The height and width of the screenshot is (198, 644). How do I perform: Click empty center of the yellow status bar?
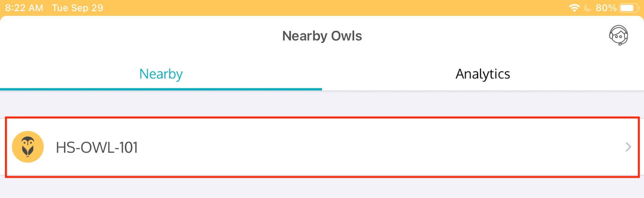click(x=322, y=7)
